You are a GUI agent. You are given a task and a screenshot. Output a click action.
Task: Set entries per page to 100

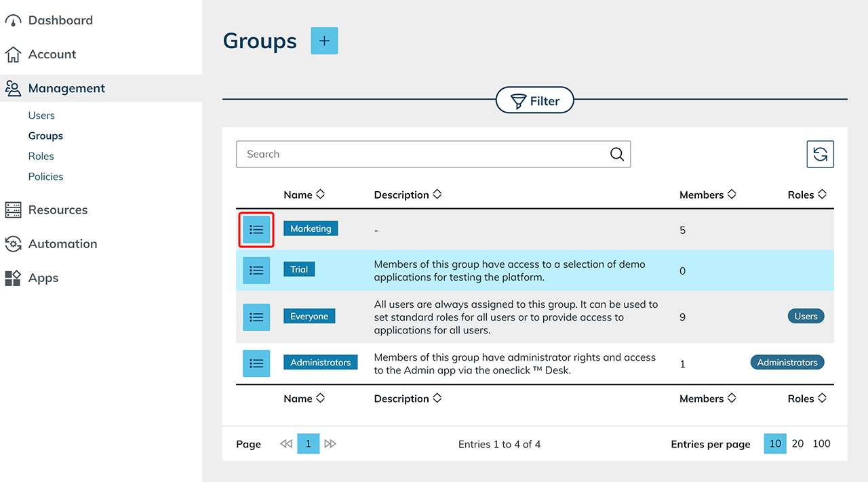[x=821, y=444]
